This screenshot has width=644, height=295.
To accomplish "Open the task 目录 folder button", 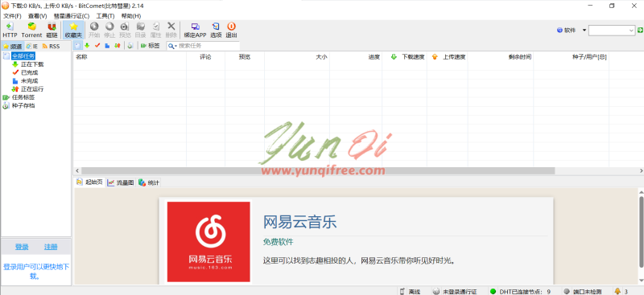I will coord(140,31).
